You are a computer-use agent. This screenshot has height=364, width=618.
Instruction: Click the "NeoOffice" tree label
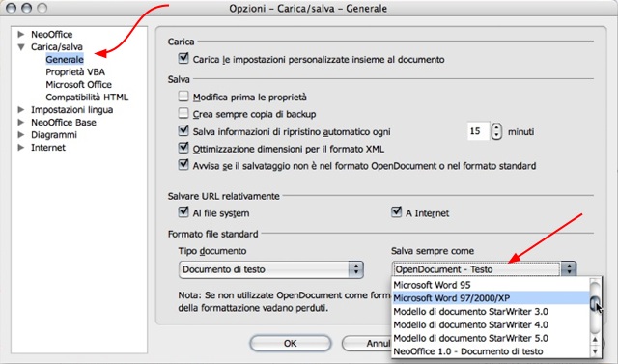coord(51,34)
